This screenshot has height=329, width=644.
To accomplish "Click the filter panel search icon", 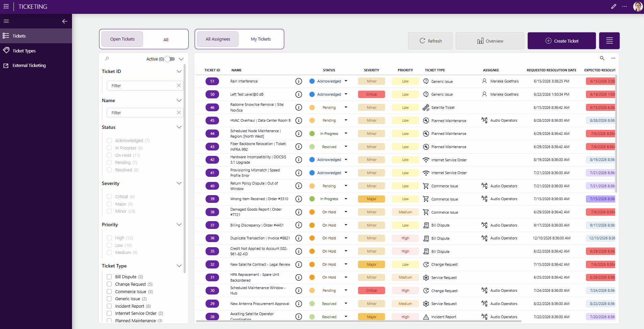I will coord(107,59).
